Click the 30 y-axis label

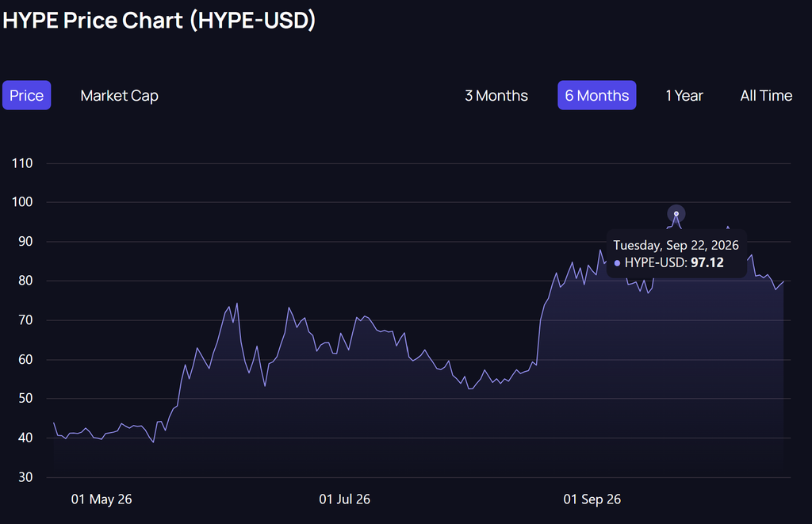coord(25,477)
